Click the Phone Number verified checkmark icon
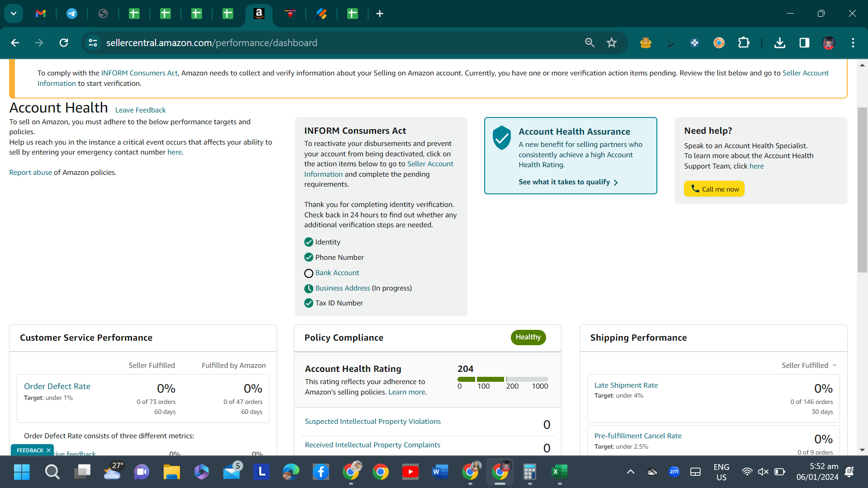The height and width of the screenshot is (488, 868). pos(309,258)
